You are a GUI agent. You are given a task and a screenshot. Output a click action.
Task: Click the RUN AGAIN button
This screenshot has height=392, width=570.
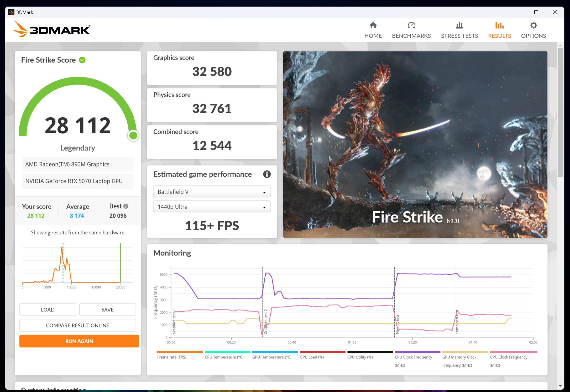pos(79,341)
